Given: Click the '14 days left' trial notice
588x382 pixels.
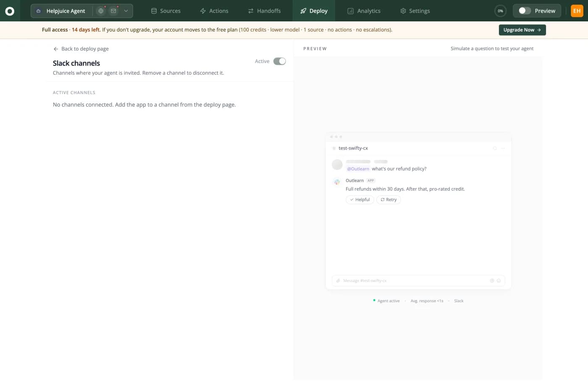Looking at the screenshot, I should (86, 30).
